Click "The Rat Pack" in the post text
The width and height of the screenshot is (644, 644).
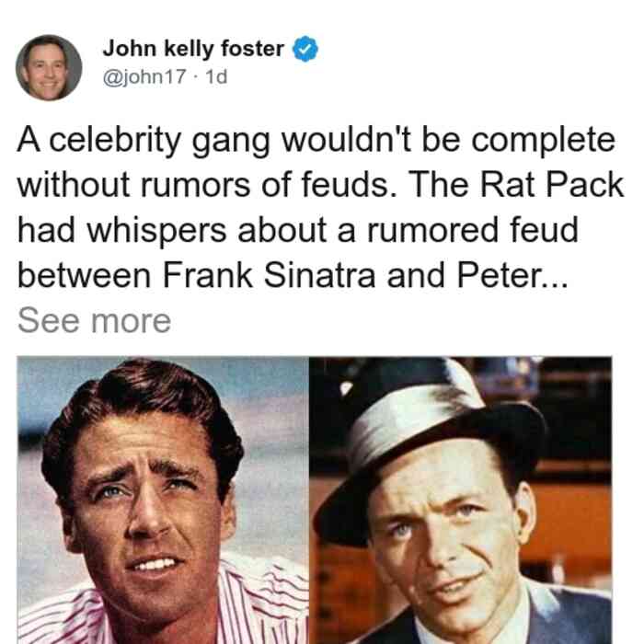click(516, 184)
